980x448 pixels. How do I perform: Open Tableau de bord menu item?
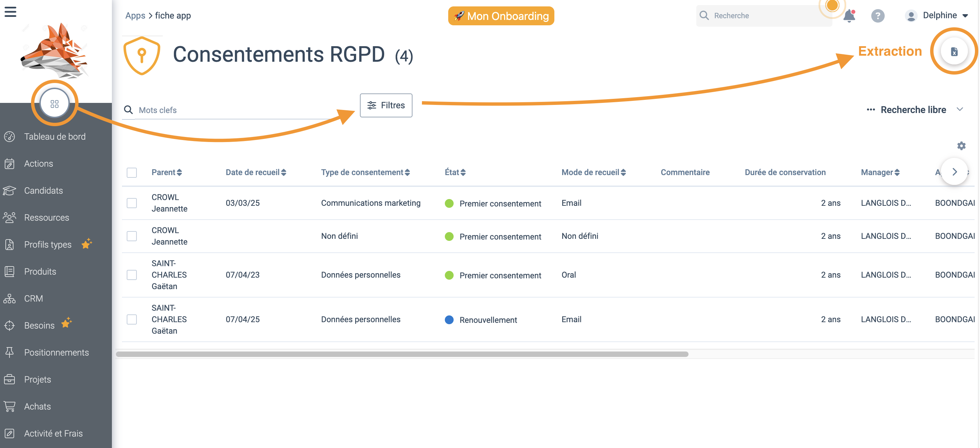click(56, 136)
